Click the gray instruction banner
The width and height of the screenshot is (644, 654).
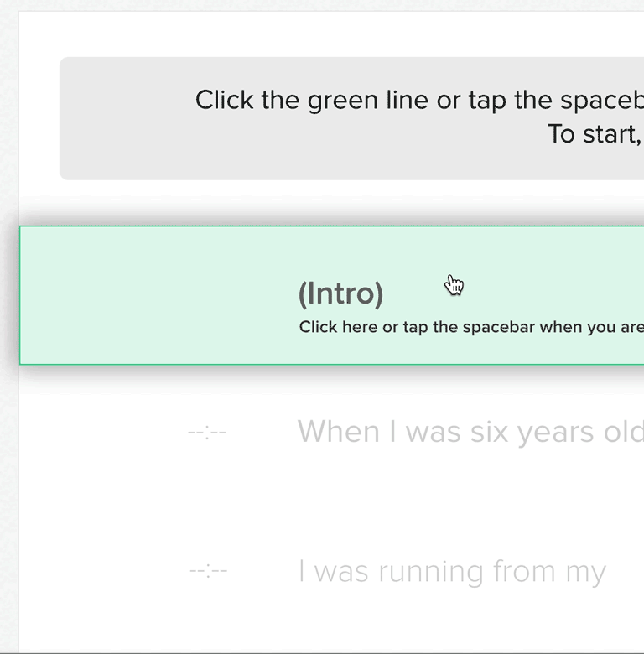[126, 118]
